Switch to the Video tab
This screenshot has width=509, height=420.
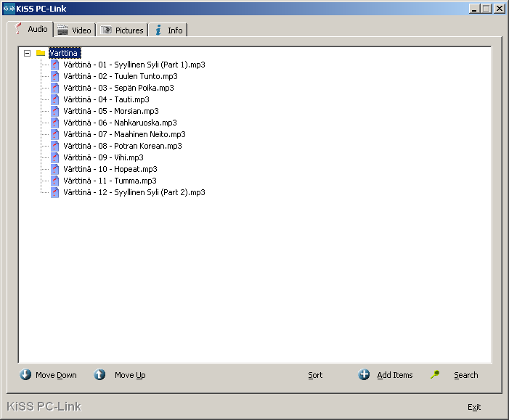75,30
